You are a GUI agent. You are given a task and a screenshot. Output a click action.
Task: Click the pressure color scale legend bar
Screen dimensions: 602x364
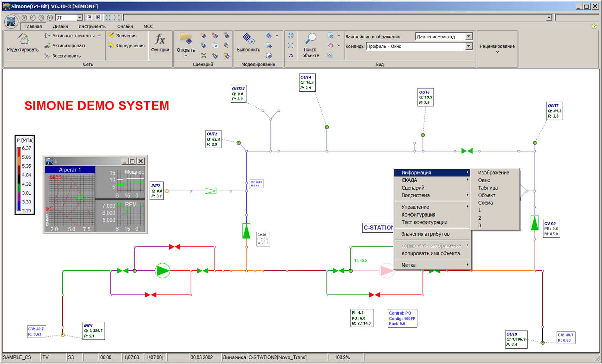(19, 179)
